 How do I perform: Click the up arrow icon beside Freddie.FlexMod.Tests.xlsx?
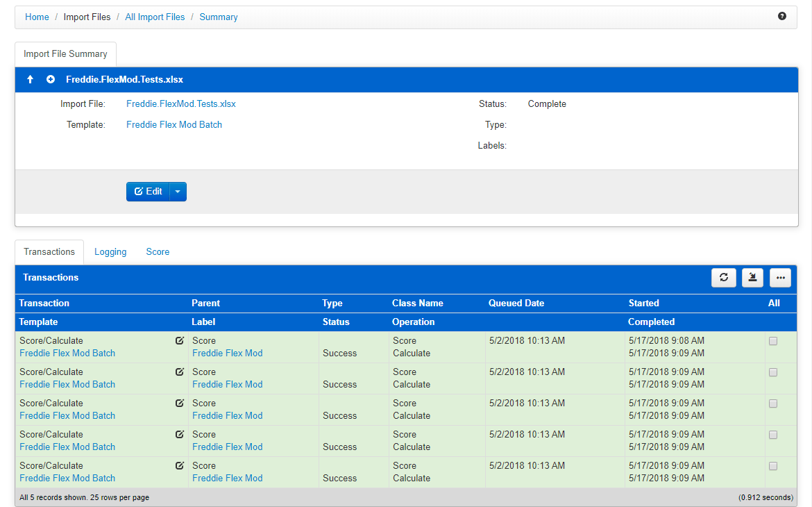[x=30, y=79]
